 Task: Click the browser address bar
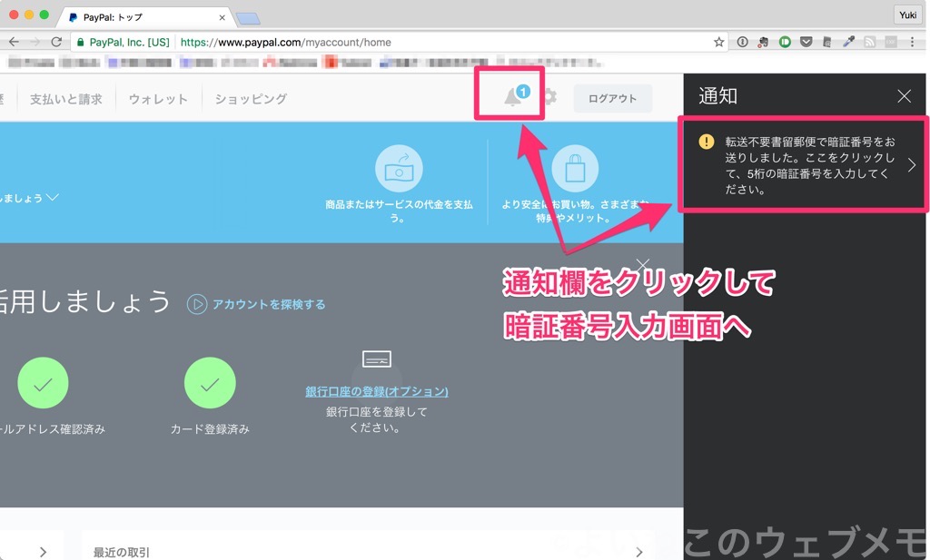(x=436, y=42)
